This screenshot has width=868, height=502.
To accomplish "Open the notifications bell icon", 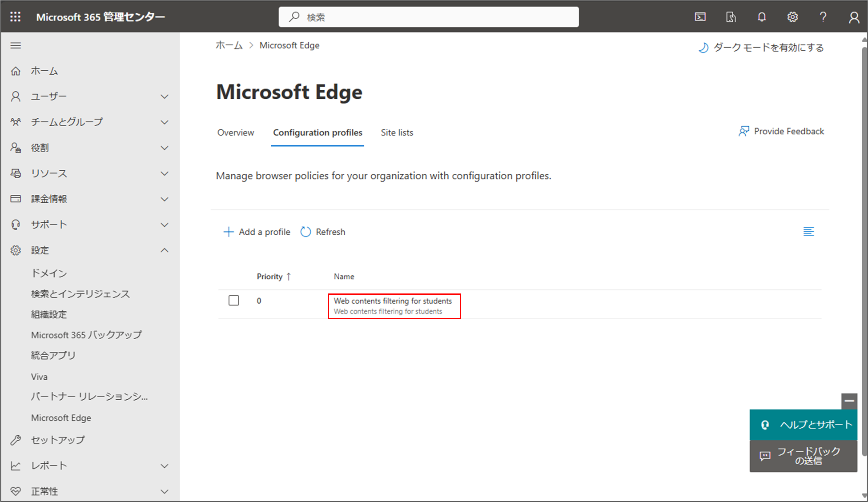I will [x=762, y=16].
